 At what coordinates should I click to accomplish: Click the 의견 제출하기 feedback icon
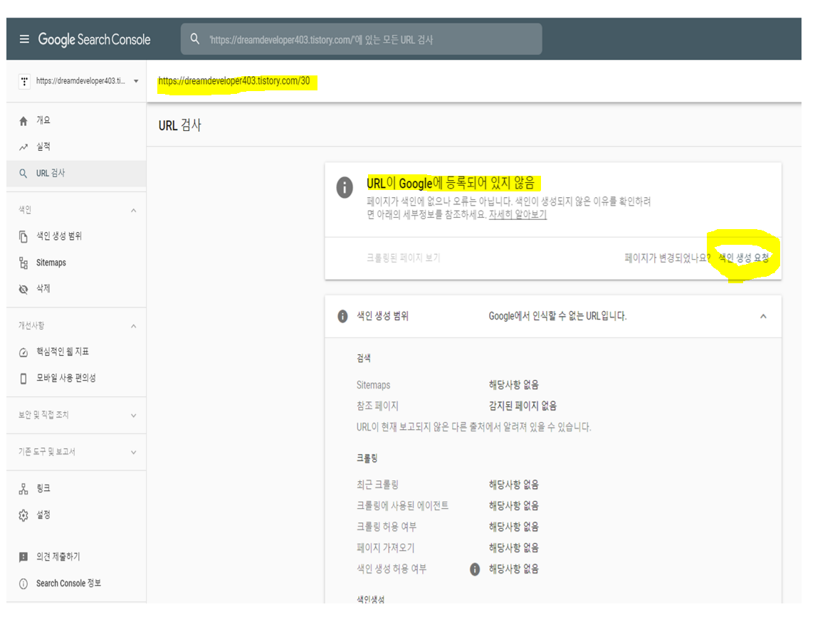pyautogui.click(x=23, y=556)
